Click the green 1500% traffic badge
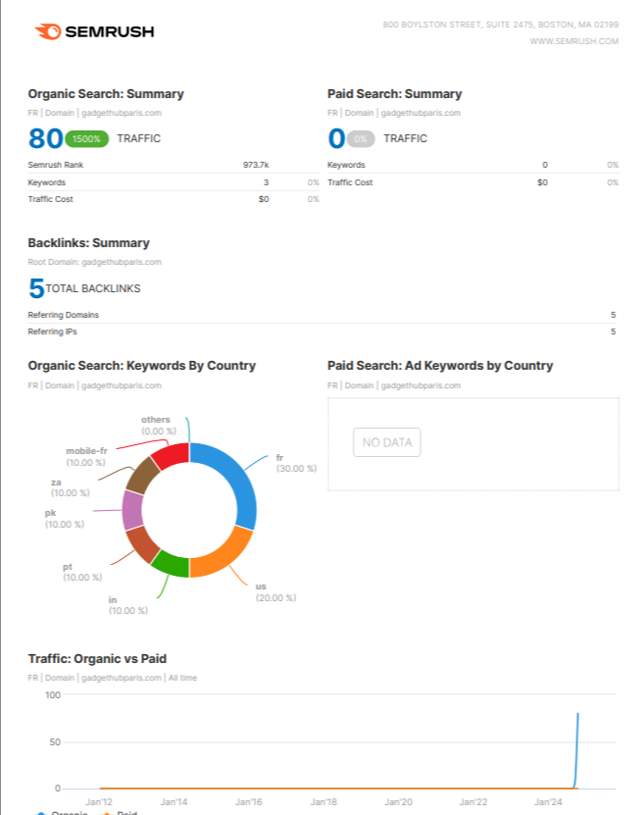The width and height of the screenshot is (644, 815). [87, 138]
